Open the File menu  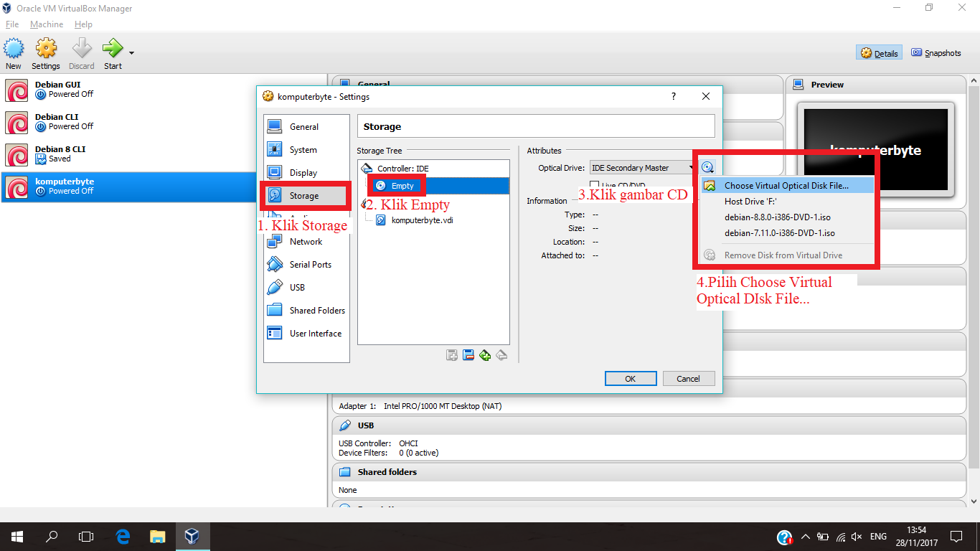[12, 24]
